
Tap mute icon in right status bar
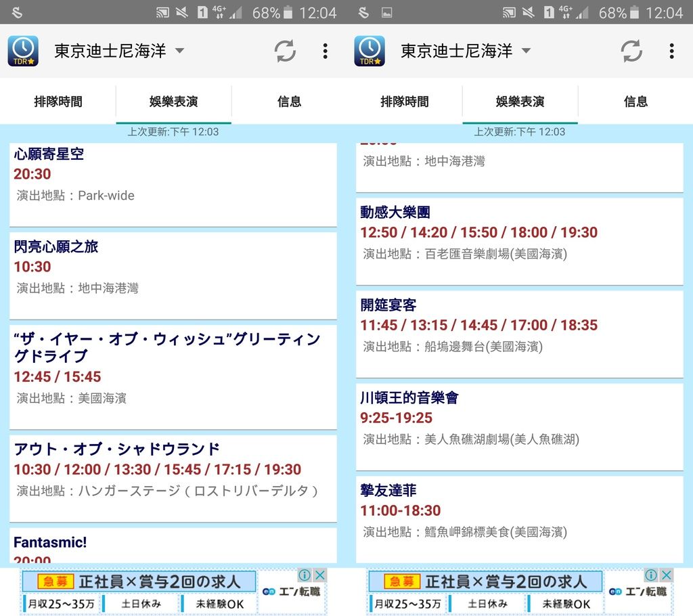pyautogui.click(x=528, y=12)
